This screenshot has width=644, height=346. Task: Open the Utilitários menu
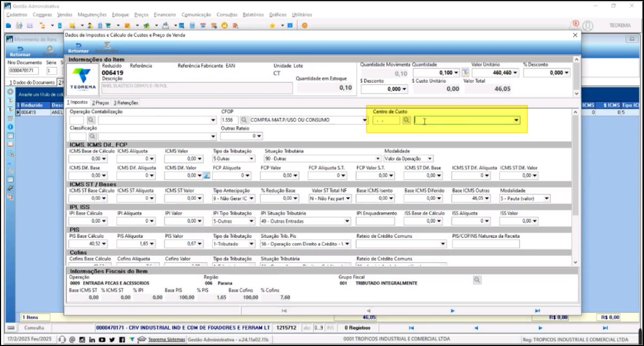click(x=302, y=14)
